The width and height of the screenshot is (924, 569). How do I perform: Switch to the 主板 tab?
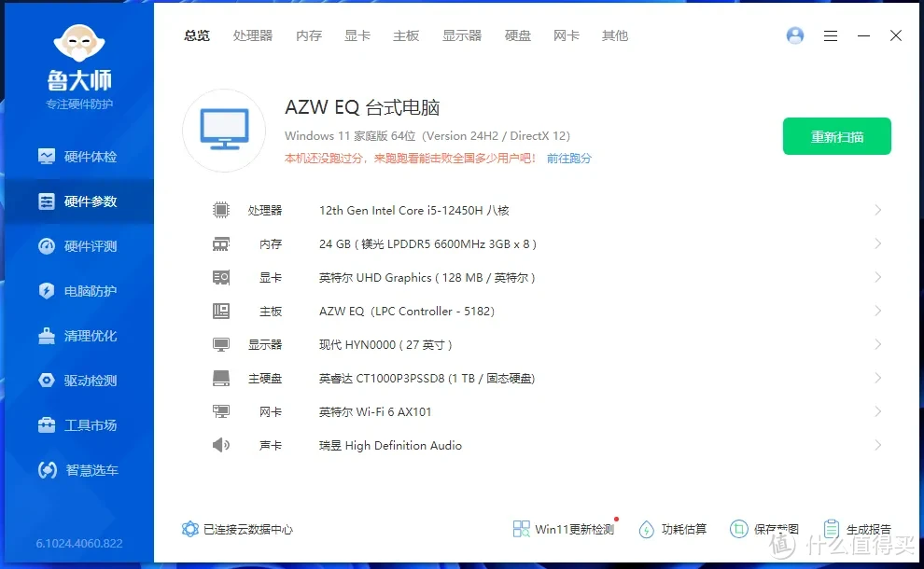tap(406, 36)
